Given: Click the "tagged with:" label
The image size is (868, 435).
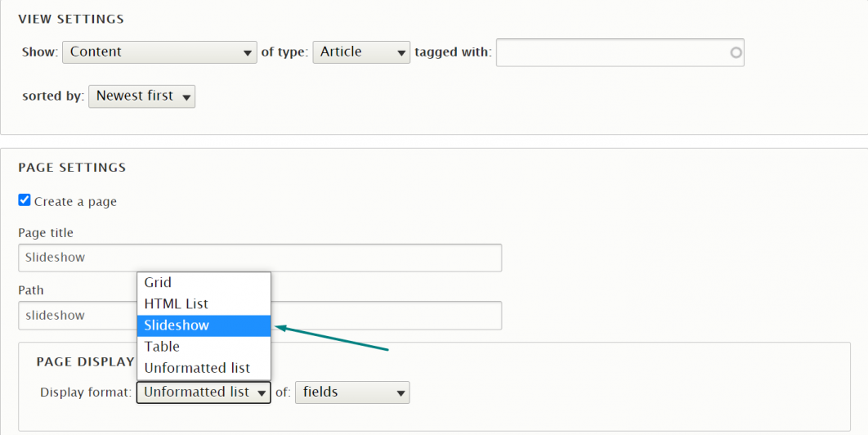Looking at the screenshot, I should [x=453, y=52].
